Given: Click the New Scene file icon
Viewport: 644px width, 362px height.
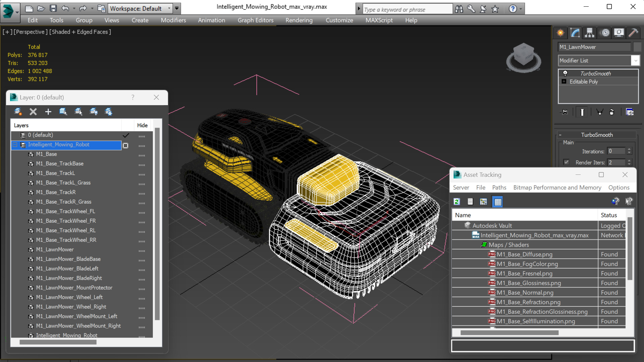Looking at the screenshot, I should (x=29, y=8).
